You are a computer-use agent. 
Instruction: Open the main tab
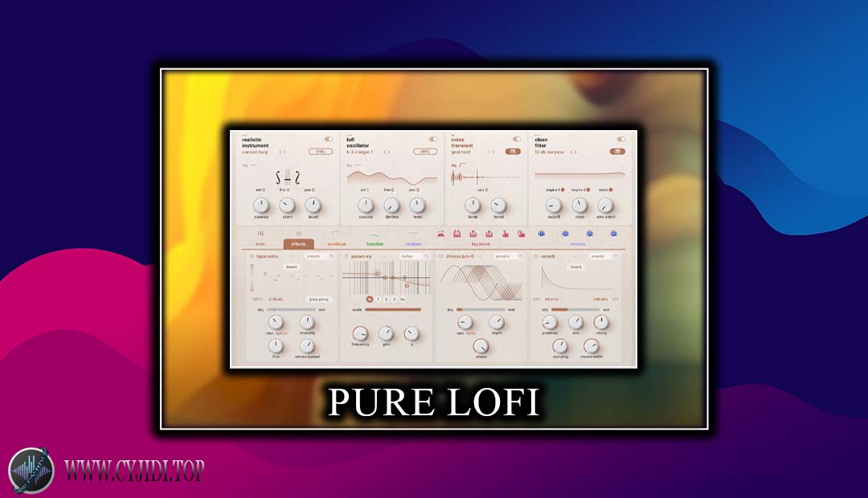(260, 243)
